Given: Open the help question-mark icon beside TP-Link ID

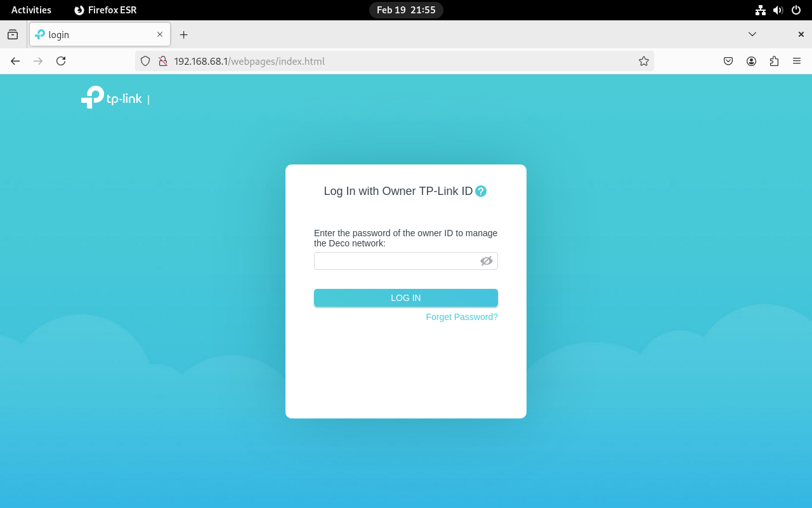Looking at the screenshot, I should (481, 191).
